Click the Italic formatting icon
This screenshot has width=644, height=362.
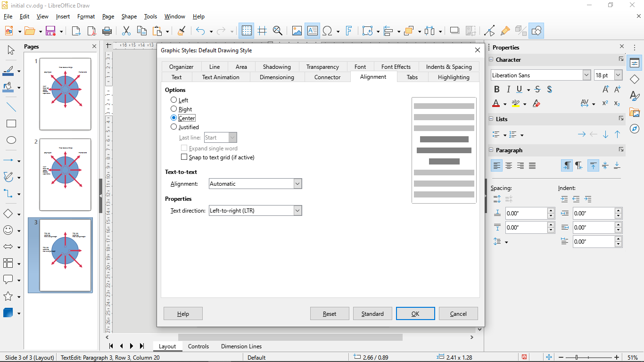508,90
